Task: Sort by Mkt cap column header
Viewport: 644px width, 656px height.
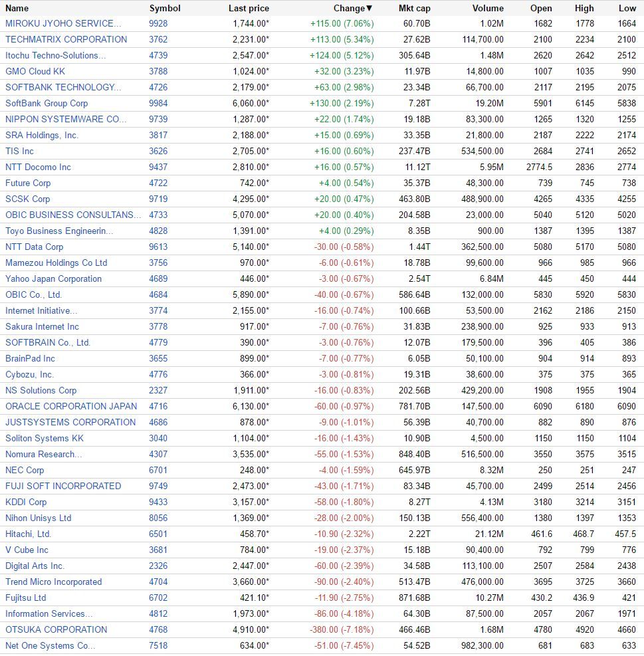Action: click(414, 8)
